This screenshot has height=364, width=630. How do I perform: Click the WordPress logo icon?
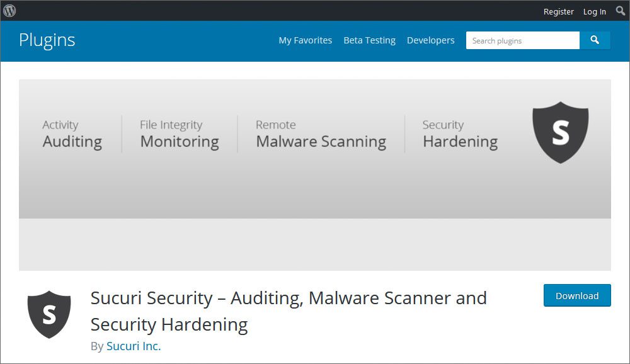pos(9,11)
